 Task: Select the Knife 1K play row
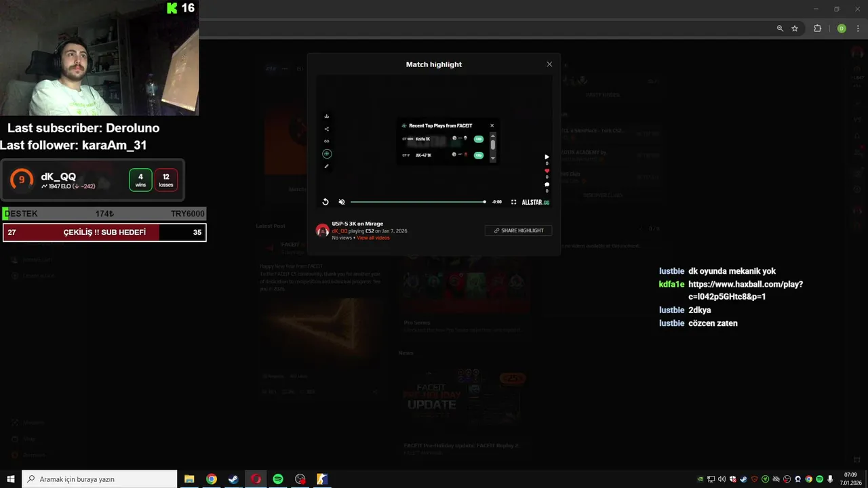tap(443, 139)
